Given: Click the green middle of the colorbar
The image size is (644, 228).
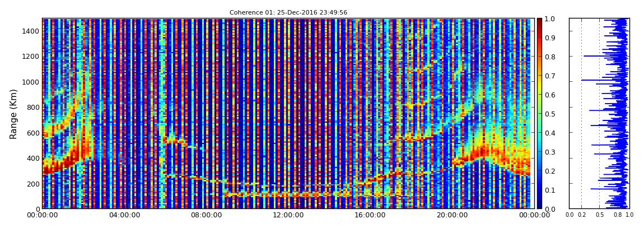Looking at the screenshot, I should (540, 114).
